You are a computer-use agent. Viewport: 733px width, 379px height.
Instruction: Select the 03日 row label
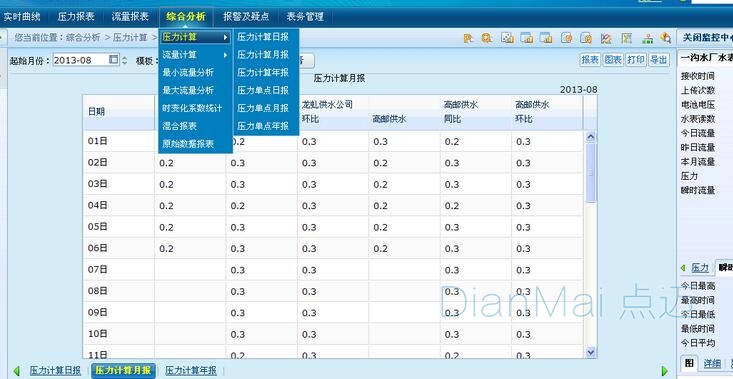tap(98, 184)
